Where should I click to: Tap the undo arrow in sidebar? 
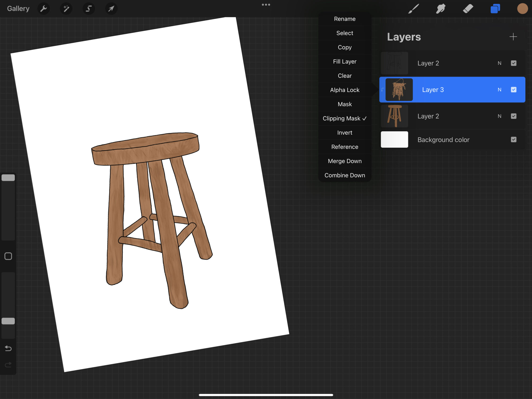[x=8, y=348]
